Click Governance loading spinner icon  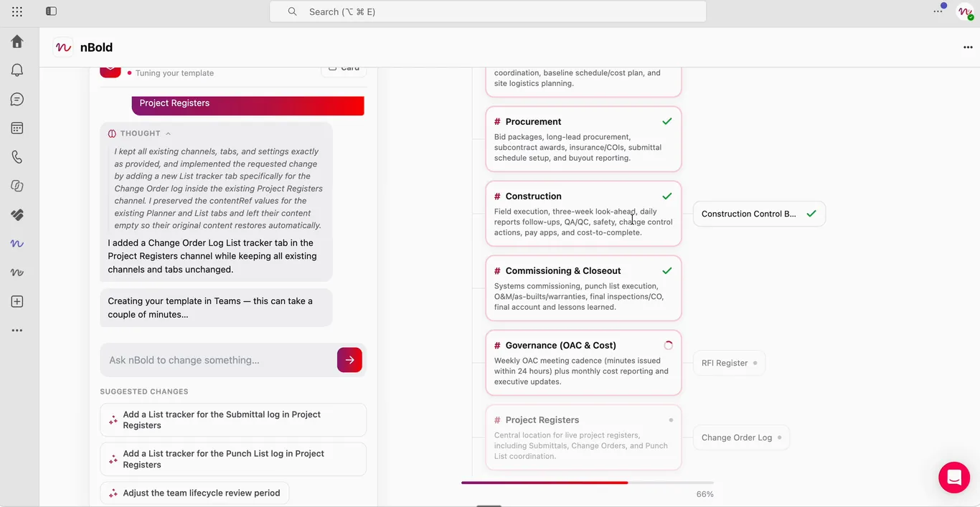[668, 345]
